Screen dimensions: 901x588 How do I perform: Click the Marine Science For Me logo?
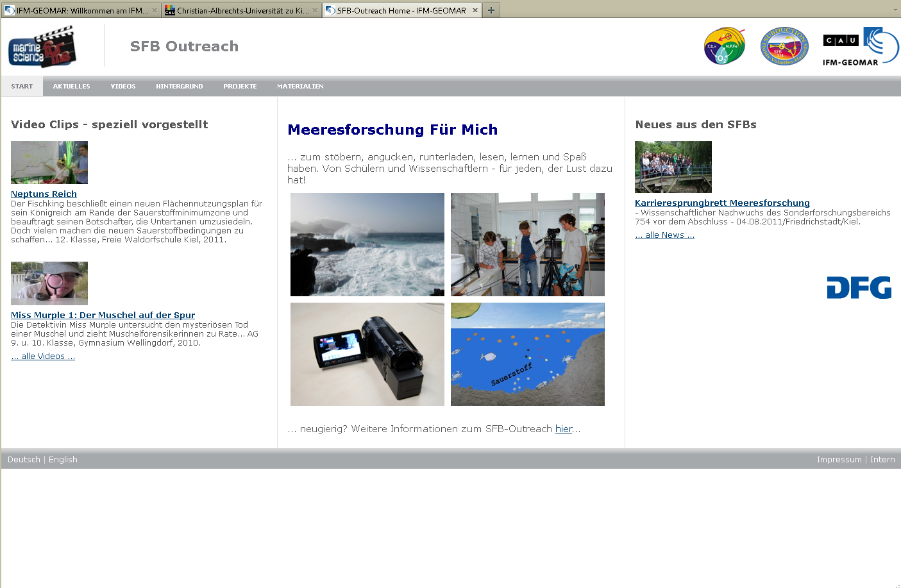click(x=42, y=47)
